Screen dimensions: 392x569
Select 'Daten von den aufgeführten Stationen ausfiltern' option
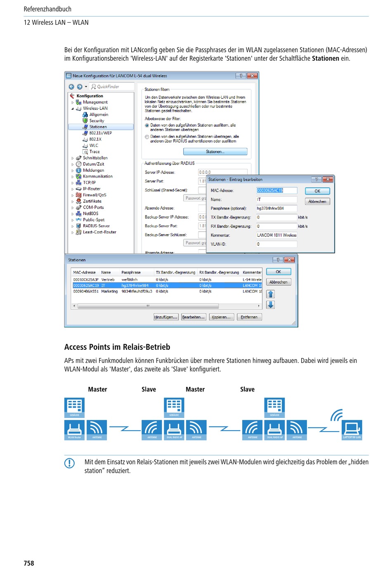147,125
